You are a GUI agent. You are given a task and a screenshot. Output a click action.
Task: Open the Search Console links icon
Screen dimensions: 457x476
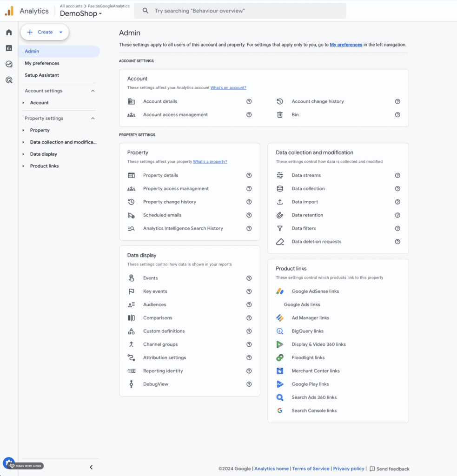tap(279, 410)
